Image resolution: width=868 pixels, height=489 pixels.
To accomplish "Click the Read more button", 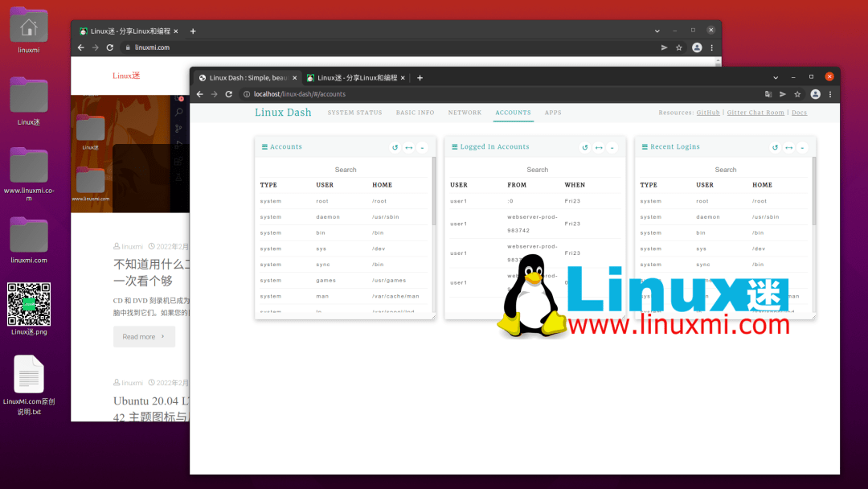I will click(144, 336).
